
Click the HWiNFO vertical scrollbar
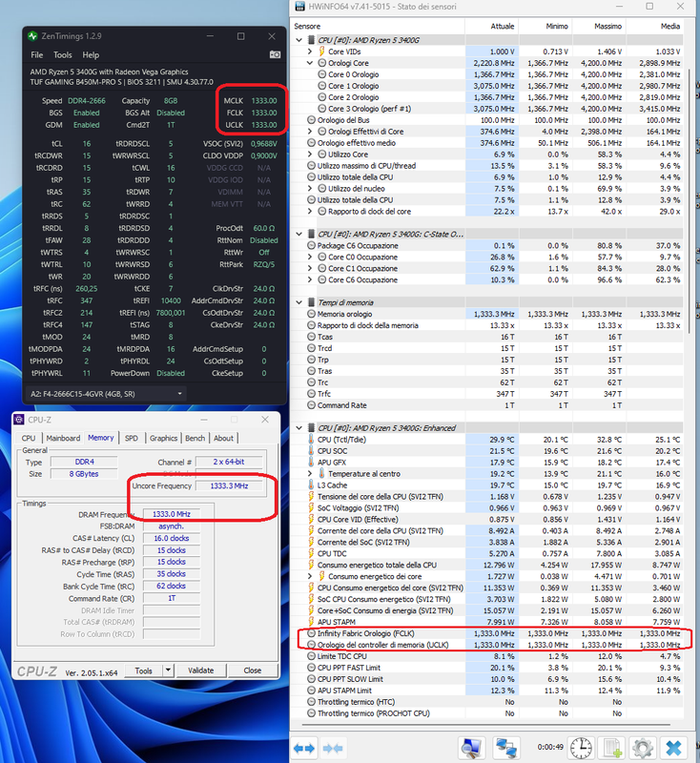[690, 199]
